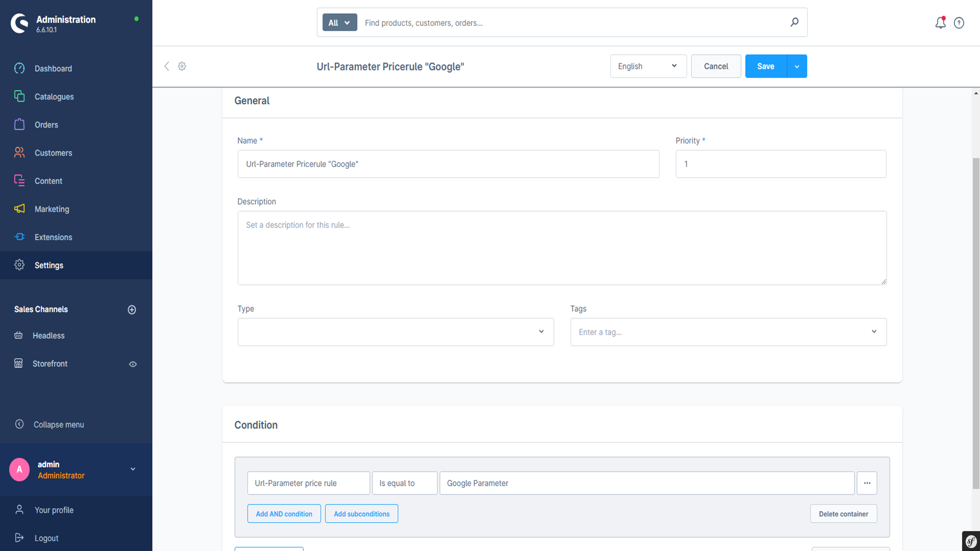Save the price rule
980x551 pixels.
click(766, 66)
